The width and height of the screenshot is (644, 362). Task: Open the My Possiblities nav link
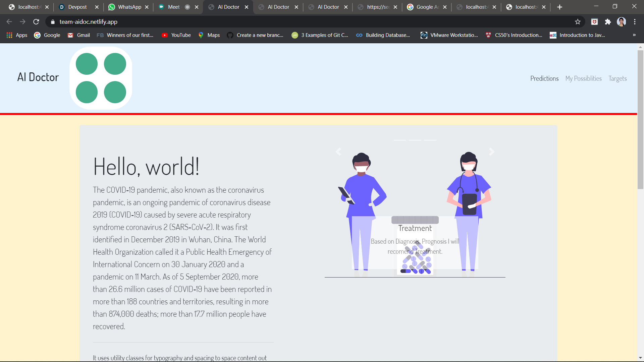[x=583, y=78]
